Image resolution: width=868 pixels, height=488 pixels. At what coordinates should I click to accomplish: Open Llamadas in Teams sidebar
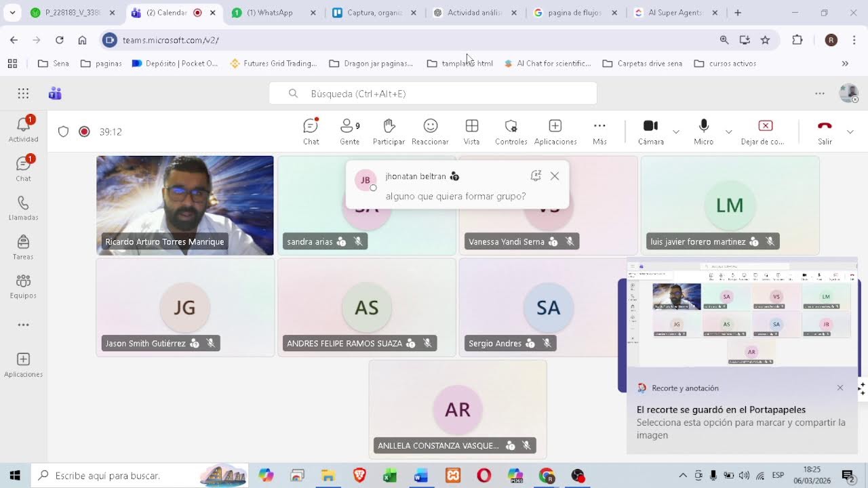click(x=23, y=207)
